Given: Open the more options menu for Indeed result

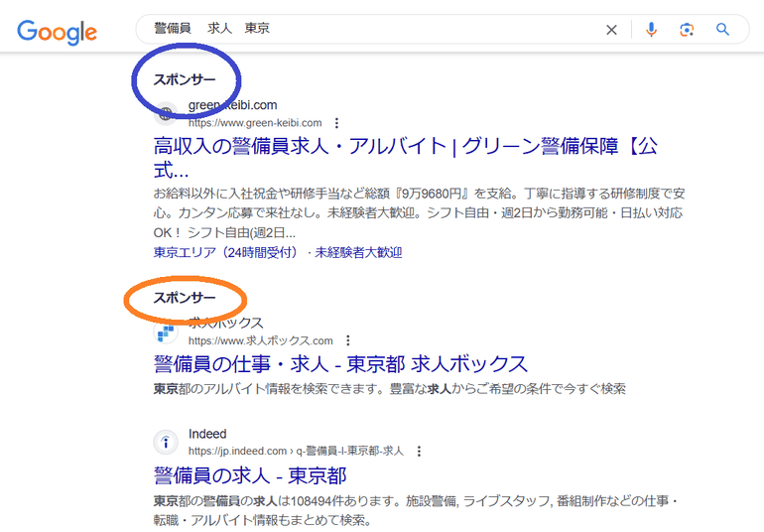Looking at the screenshot, I should [419, 451].
